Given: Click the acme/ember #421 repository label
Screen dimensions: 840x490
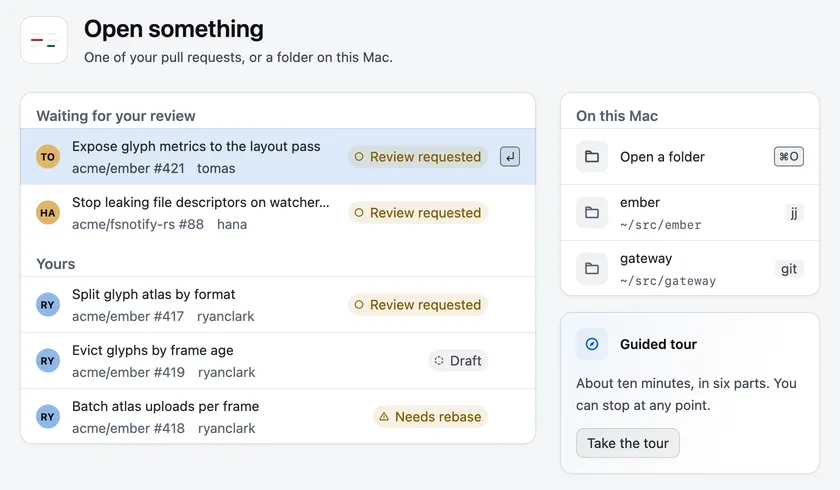Looking at the screenshot, I should (x=128, y=168).
